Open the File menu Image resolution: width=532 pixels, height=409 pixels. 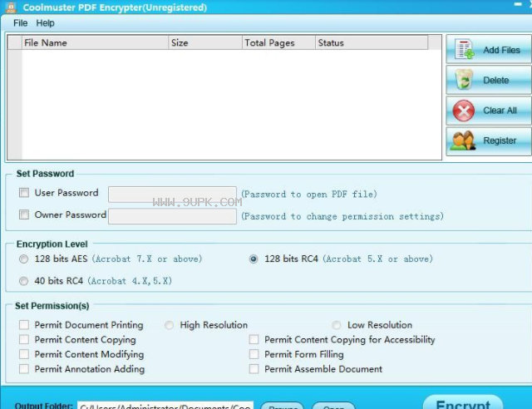(20, 23)
